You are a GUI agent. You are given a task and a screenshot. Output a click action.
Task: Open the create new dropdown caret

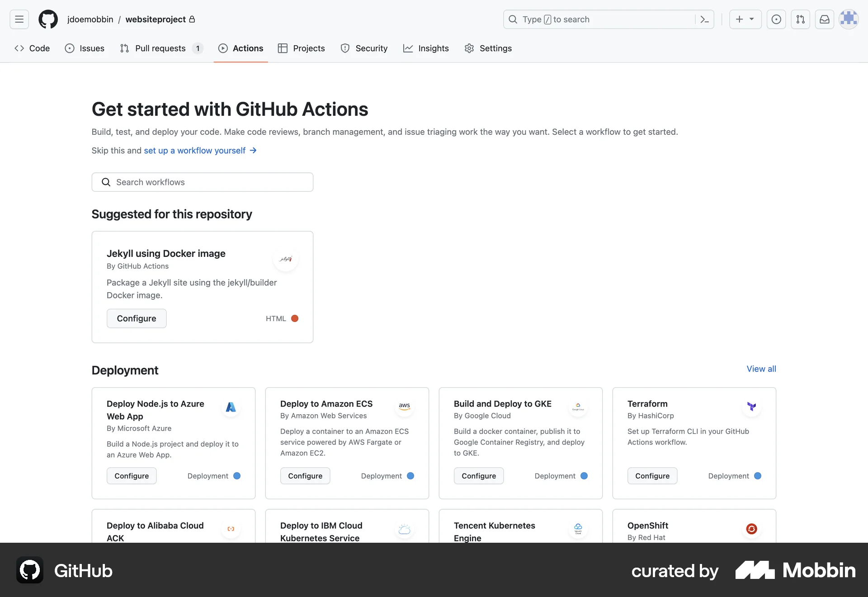(x=752, y=19)
